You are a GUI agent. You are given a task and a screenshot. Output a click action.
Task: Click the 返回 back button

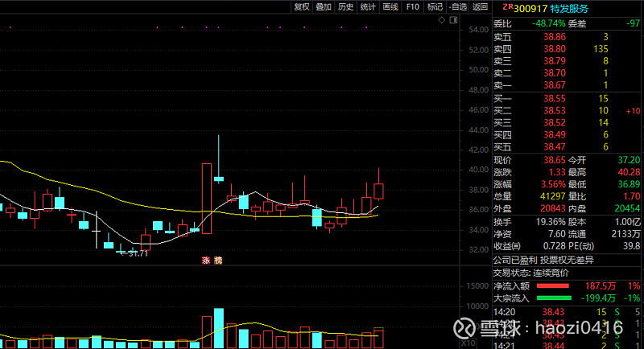click(480, 7)
